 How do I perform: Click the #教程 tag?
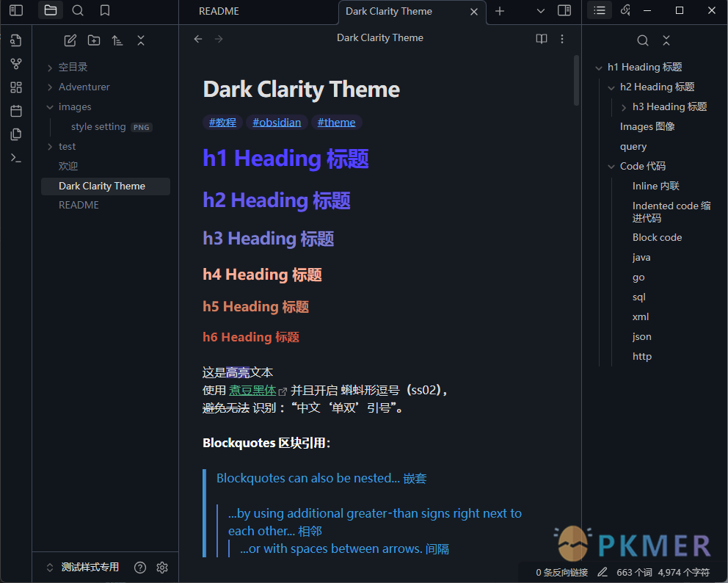[222, 122]
